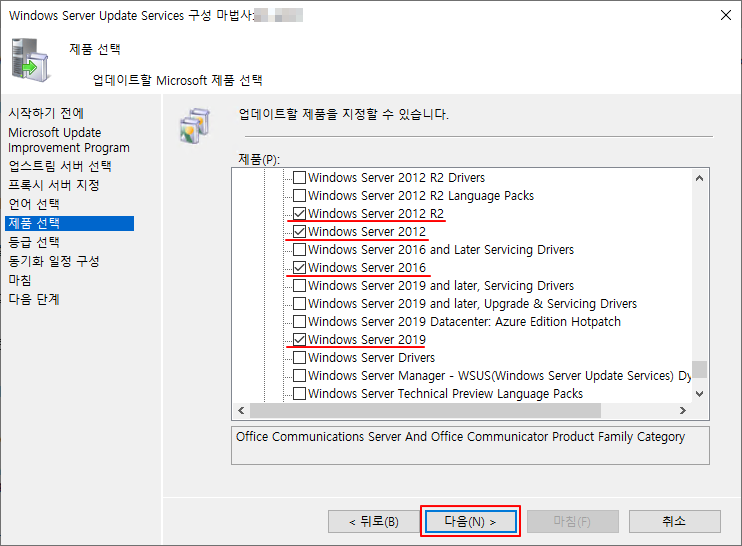
Task: Click the 다음(N) > button
Action: (470, 521)
